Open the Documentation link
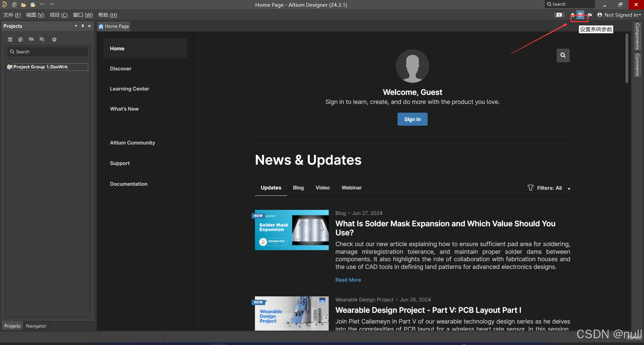The image size is (644, 345). pyautogui.click(x=128, y=184)
